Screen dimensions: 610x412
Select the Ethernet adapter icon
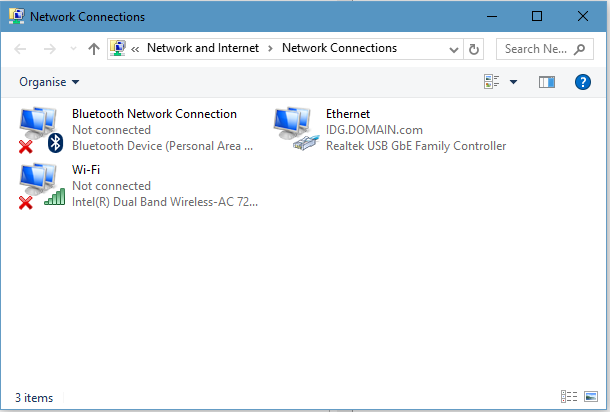click(x=296, y=129)
